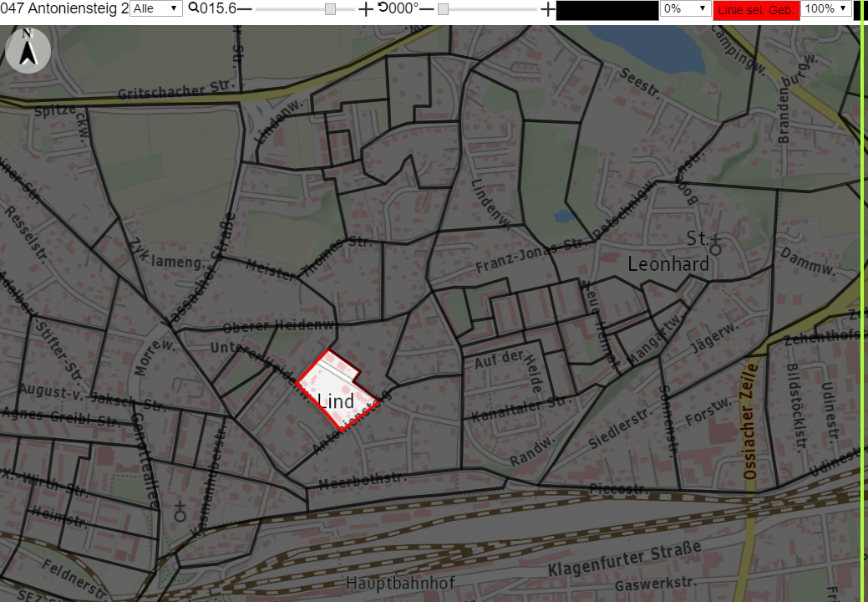868x602 pixels.
Task: Click the red Linie sel. Geb. button
Action: pos(756,10)
